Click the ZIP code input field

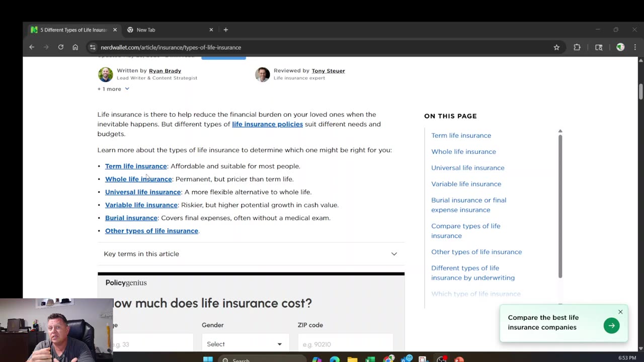click(x=345, y=344)
